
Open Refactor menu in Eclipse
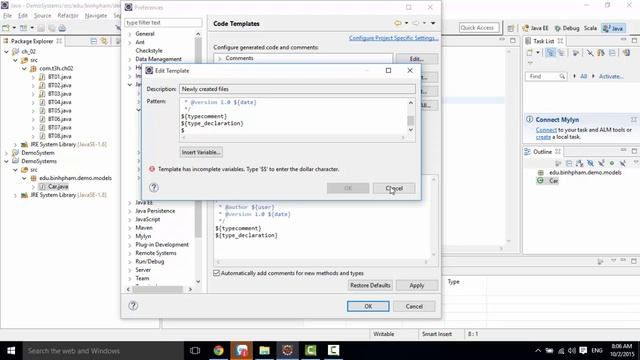68,16
